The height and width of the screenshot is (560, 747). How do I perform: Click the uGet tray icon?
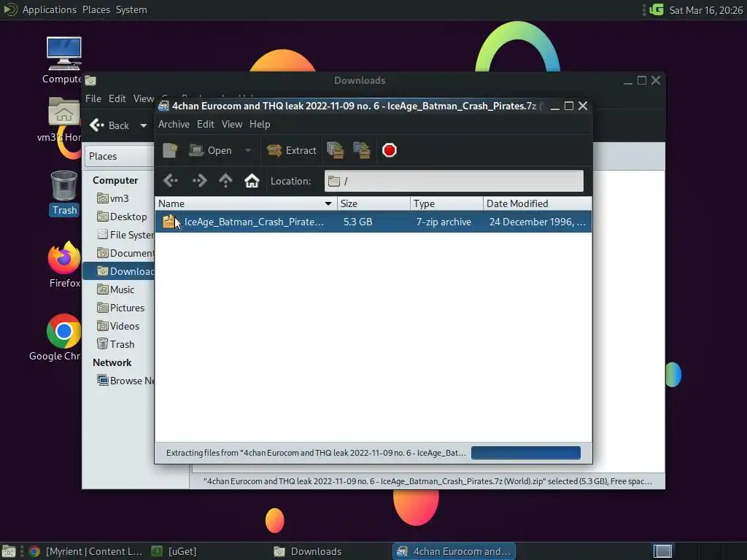click(x=657, y=9)
